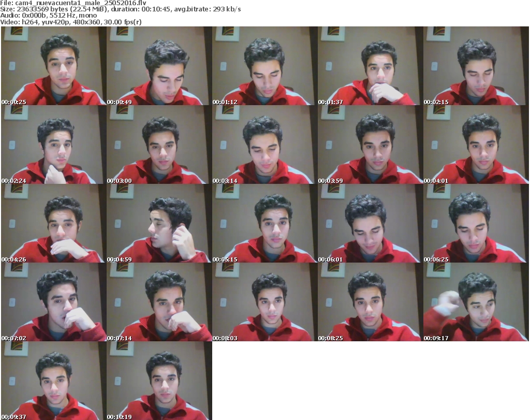Open the frame at 00:02:15
The width and height of the screenshot is (530, 420).
[x=476, y=66]
